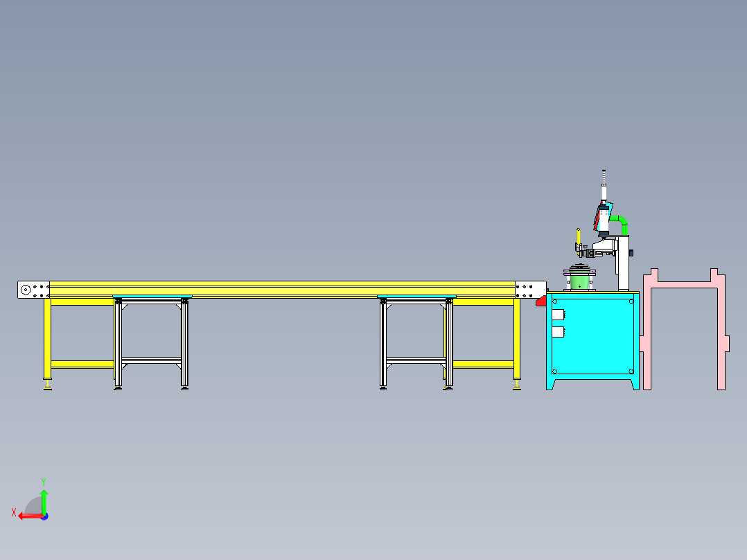Screen dimensions: 747x560
Task: Select the light green cylinder on the cabinet
Action: [x=579, y=281]
